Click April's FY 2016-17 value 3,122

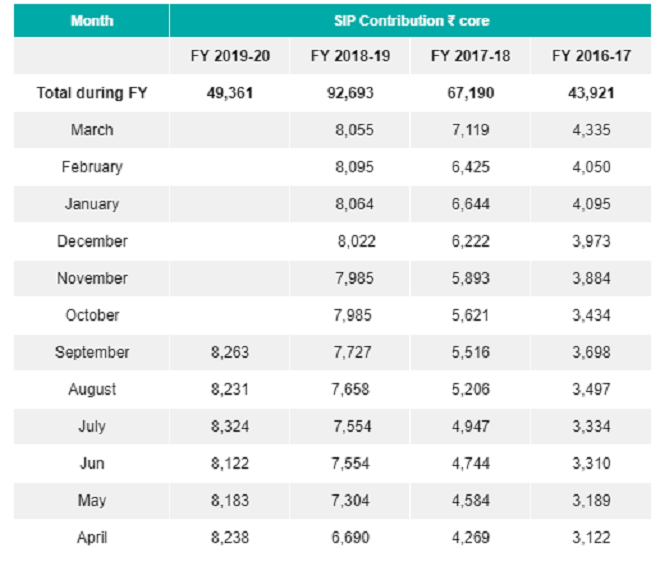(590, 537)
